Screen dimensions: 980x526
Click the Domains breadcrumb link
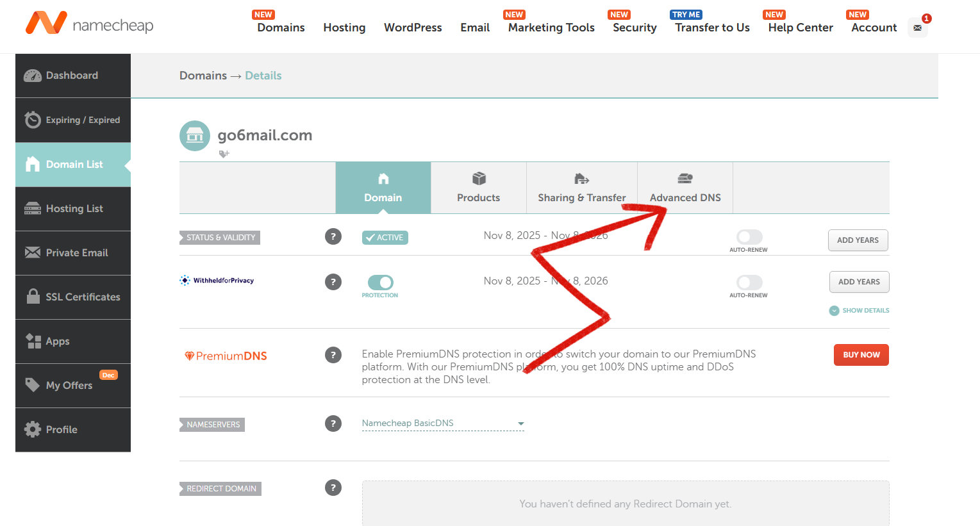click(x=203, y=76)
